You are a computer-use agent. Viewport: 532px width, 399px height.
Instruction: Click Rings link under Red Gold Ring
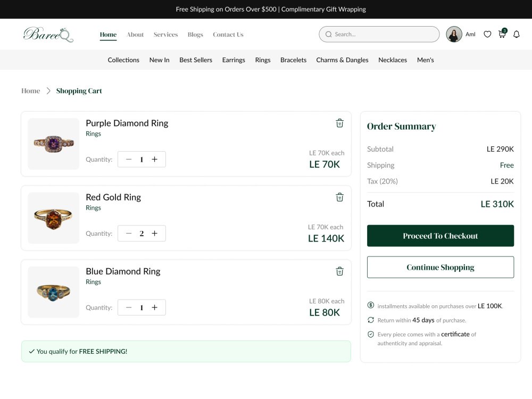[x=93, y=207]
